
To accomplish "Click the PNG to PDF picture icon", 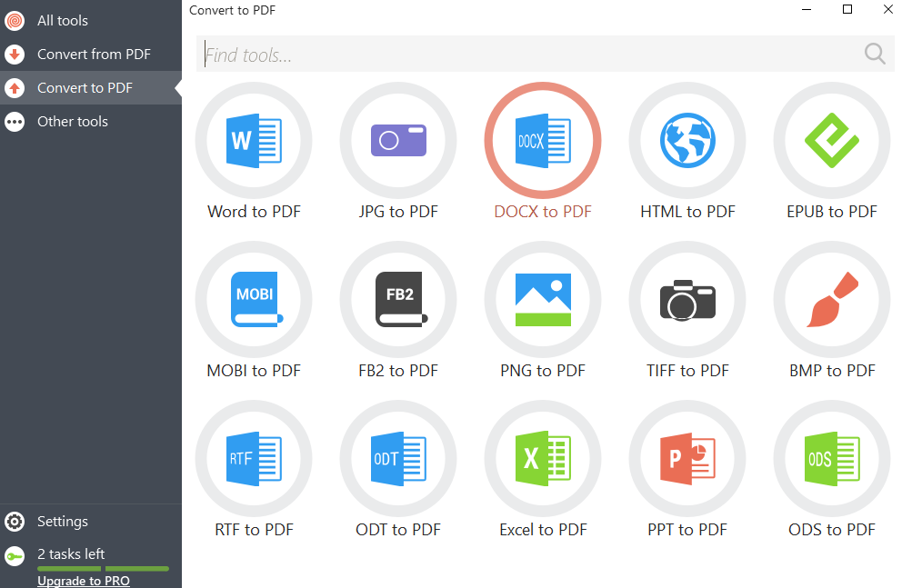I will click(x=543, y=300).
